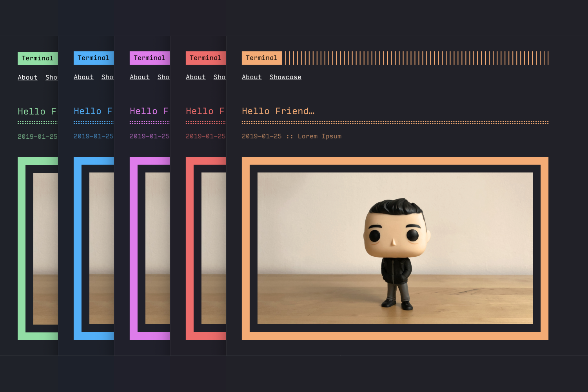Open the orange "Hello Friend…" post title
Screen dimensions: 588x392
pos(278,111)
